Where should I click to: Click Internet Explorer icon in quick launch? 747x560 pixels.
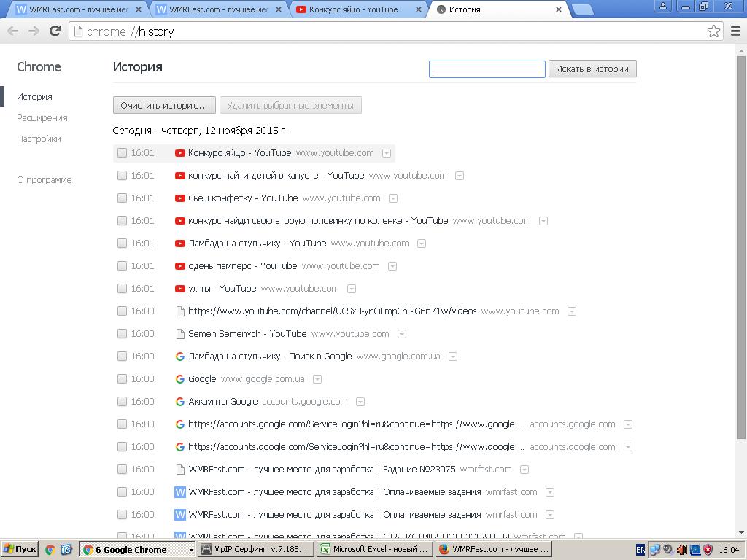[x=66, y=550]
